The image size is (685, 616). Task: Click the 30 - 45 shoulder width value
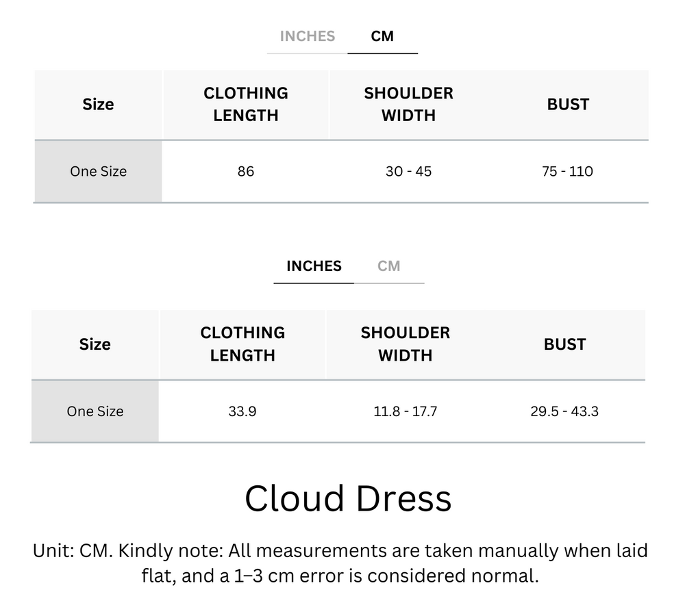click(408, 171)
